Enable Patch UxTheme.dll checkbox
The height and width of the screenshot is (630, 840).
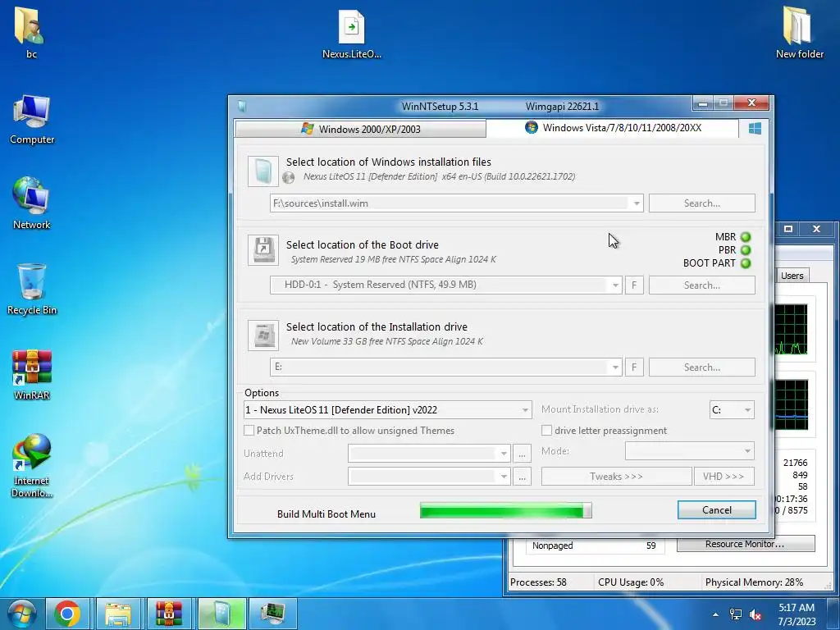[x=249, y=431]
